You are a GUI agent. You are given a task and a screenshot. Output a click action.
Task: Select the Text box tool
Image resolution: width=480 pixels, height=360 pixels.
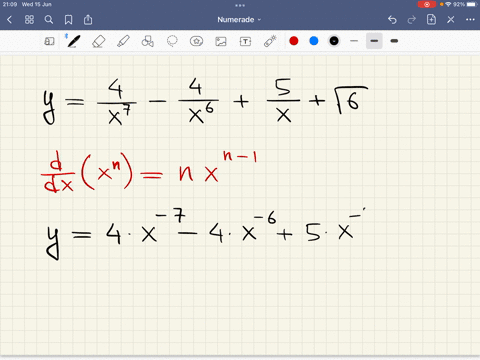[x=245, y=41]
